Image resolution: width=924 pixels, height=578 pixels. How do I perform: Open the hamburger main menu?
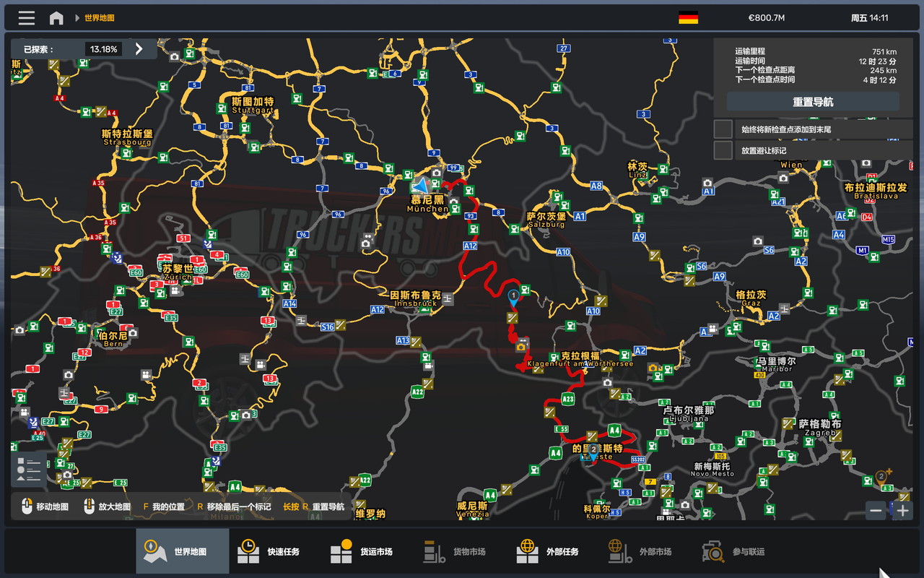click(x=27, y=18)
